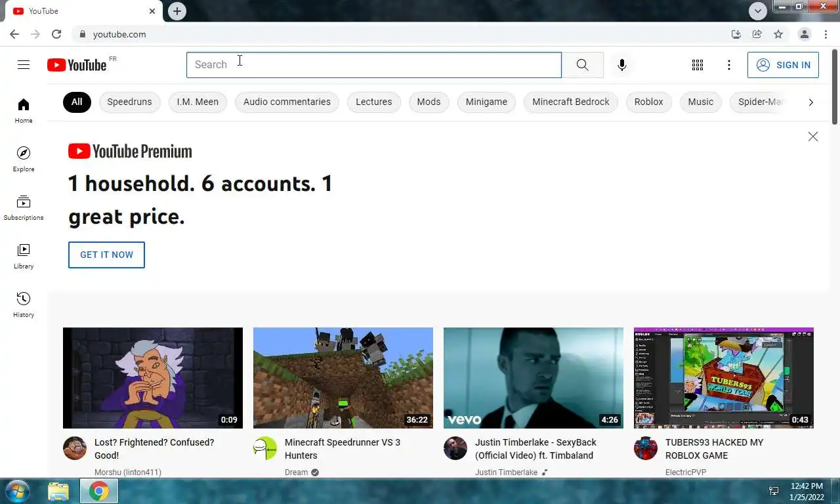Open the Justin Timberlake channel avatar

pyautogui.click(x=455, y=448)
